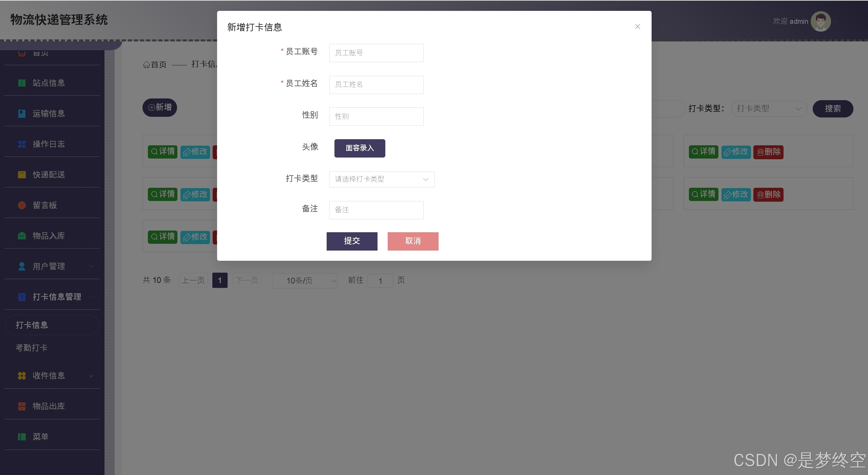This screenshot has width=868, height=475.
Task: Open 运输信息 via its truck icon
Action: (22, 113)
